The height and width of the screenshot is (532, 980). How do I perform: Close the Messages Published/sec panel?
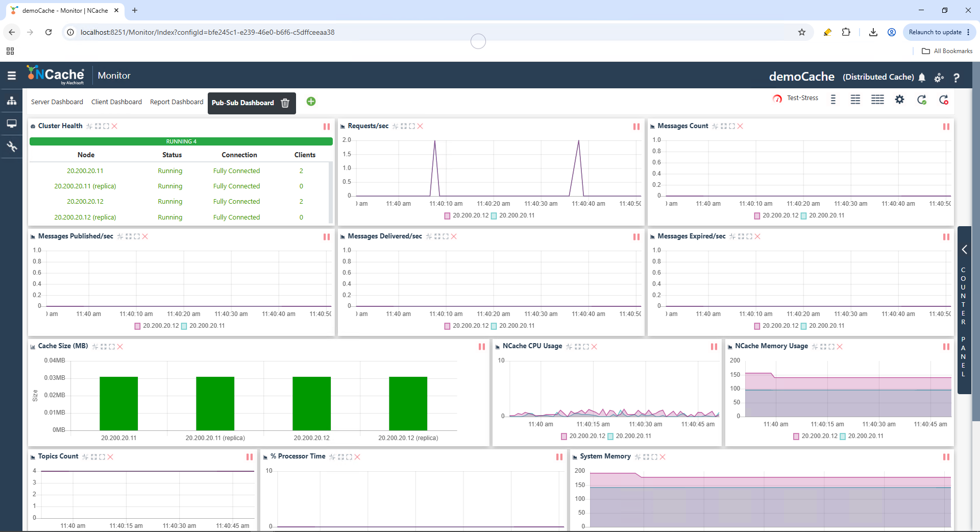145,236
